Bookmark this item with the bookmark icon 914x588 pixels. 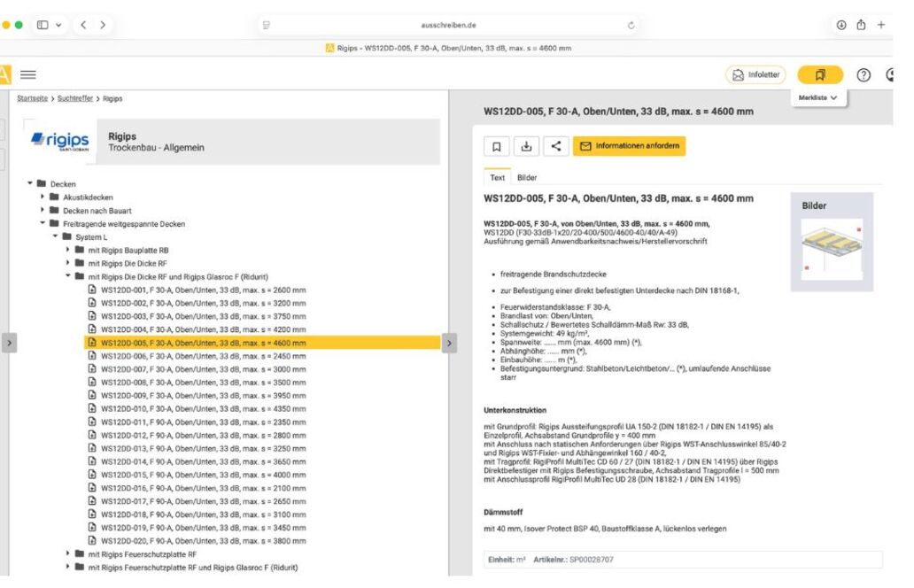(497, 146)
